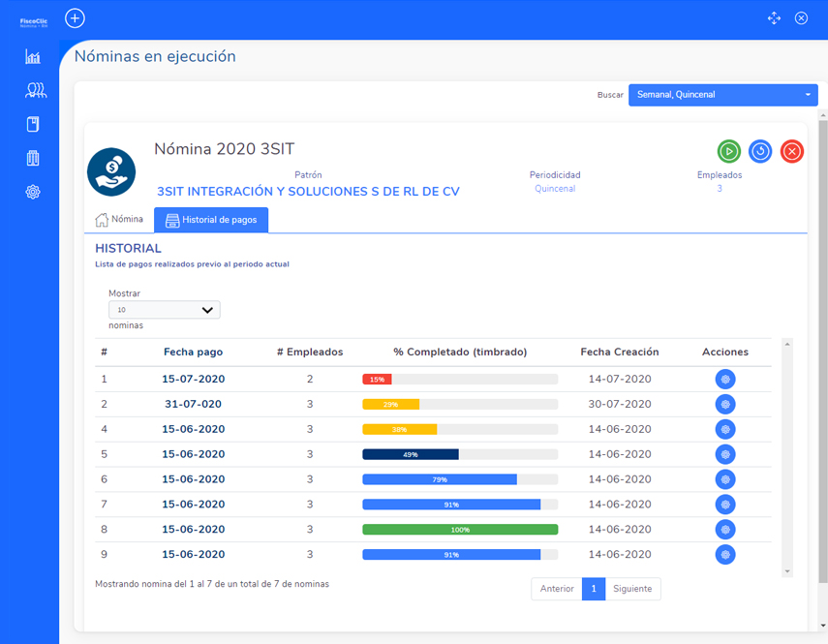This screenshot has width=828, height=644.
Task: Select the Historial de pagos tab
Action: point(211,220)
